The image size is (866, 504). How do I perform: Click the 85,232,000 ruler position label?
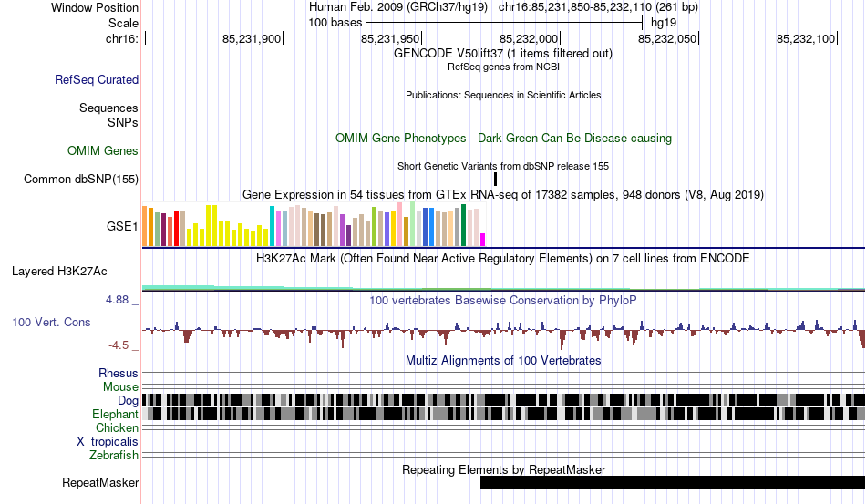pyautogui.click(x=529, y=38)
